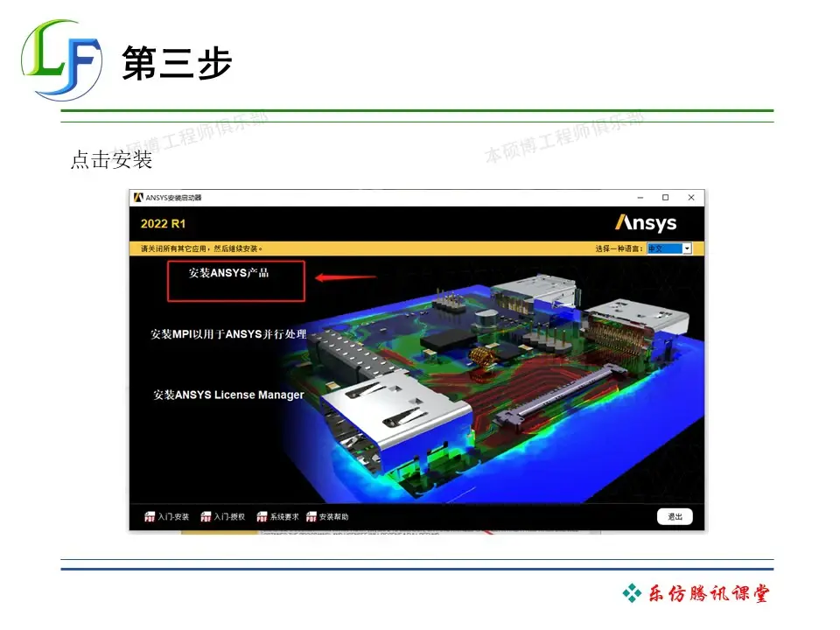Click the 入门-安装 link text
This screenshot has height=630, width=840.
tap(173, 517)
